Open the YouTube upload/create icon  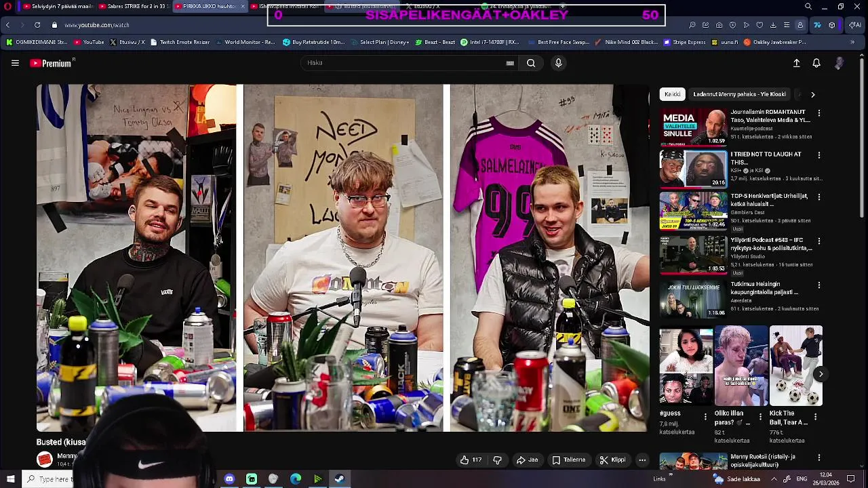pos(797,63)
